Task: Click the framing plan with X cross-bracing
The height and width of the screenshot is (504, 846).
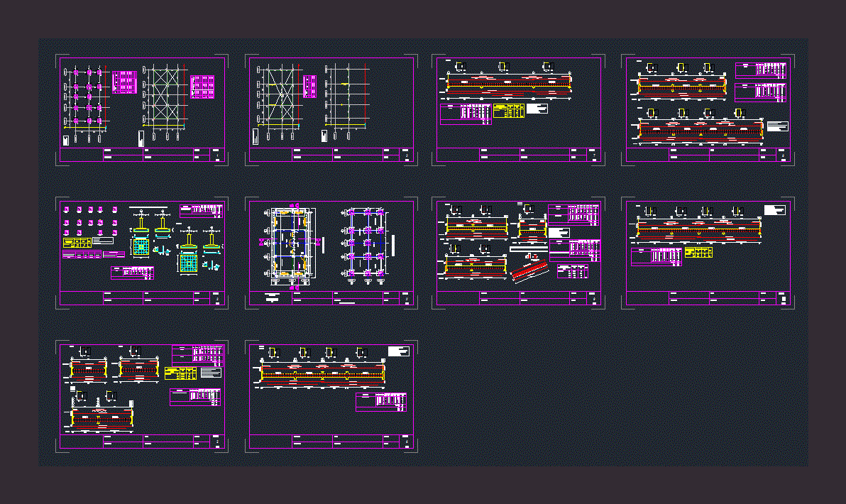Action: coord(165,102)
